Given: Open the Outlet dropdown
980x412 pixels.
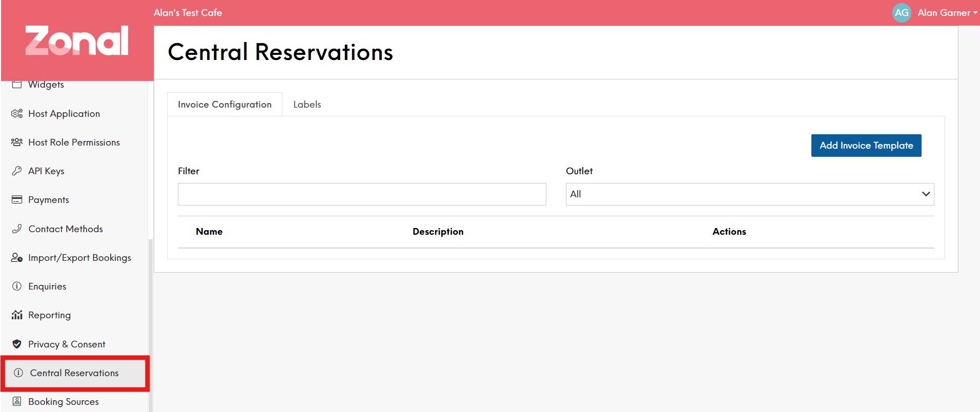Looking at the screenshot, I should pyautogui.click(x=749, y=194).
